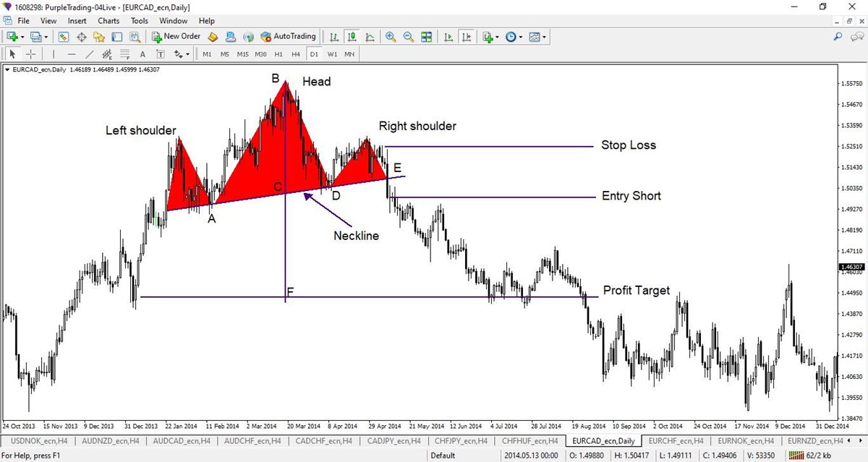Switch to W1 timeframe
The height and width of the screenshot is (462, 868).
click(x=332, y=54)
